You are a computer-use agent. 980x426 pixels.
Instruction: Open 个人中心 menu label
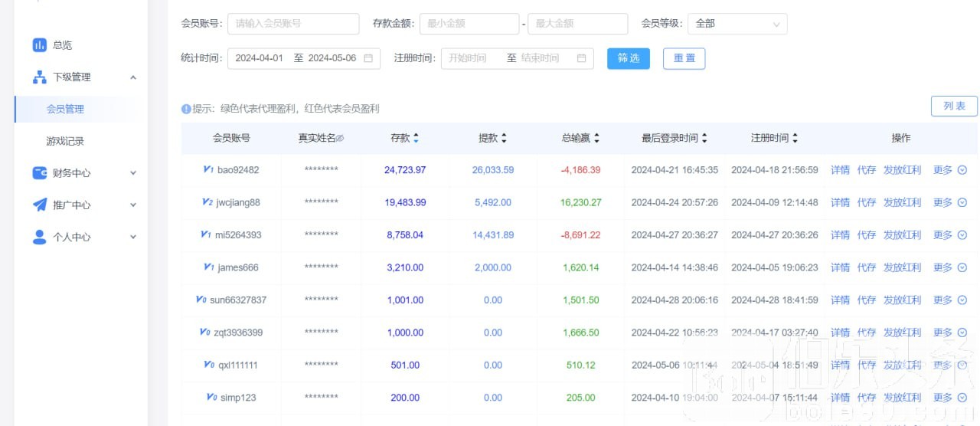tap(71, 238)
